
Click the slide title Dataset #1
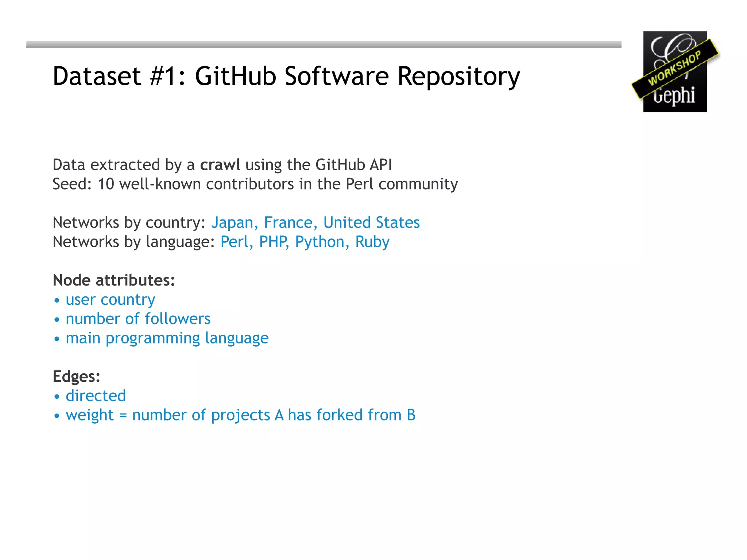[x=286, y=76]
